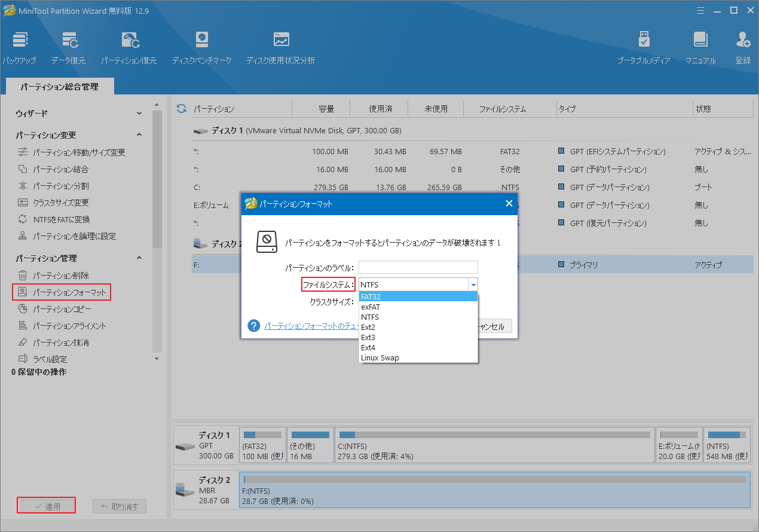Choose Linux Swap from file system list

[418, 357]
